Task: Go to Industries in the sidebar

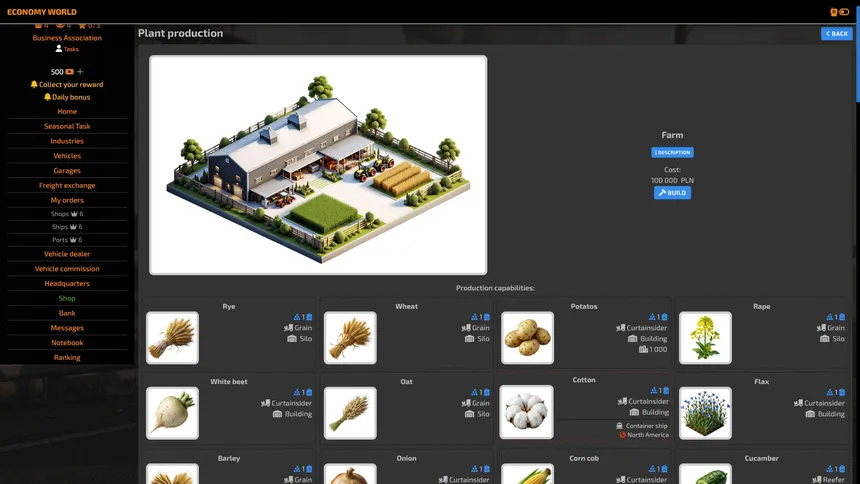Action: [67, 141]
